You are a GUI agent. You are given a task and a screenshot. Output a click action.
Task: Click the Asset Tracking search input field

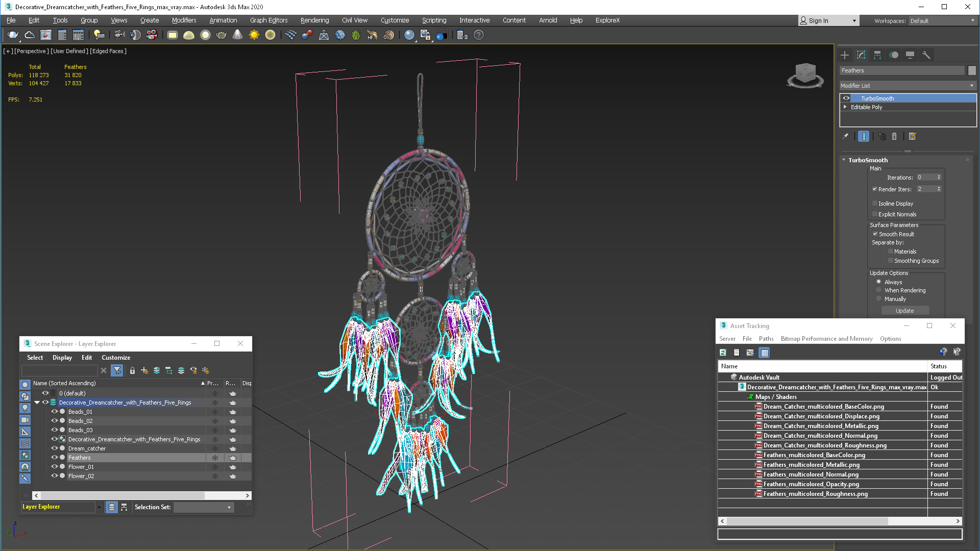point(839,532)
